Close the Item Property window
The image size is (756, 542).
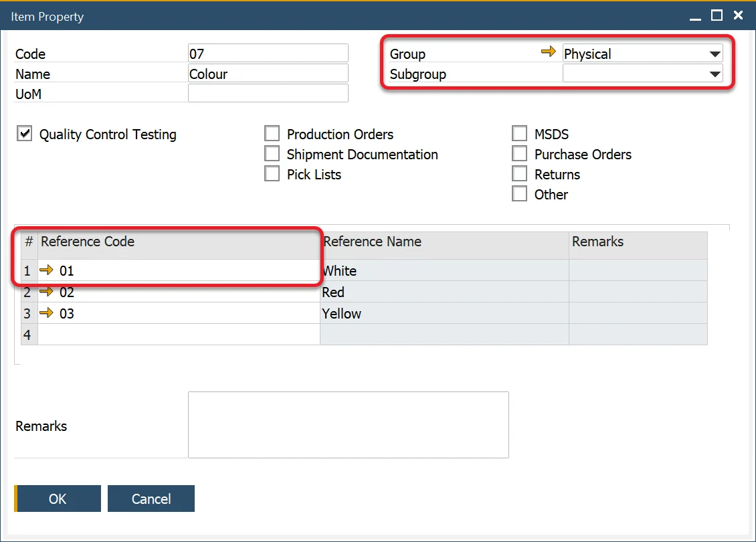(738, 15)
